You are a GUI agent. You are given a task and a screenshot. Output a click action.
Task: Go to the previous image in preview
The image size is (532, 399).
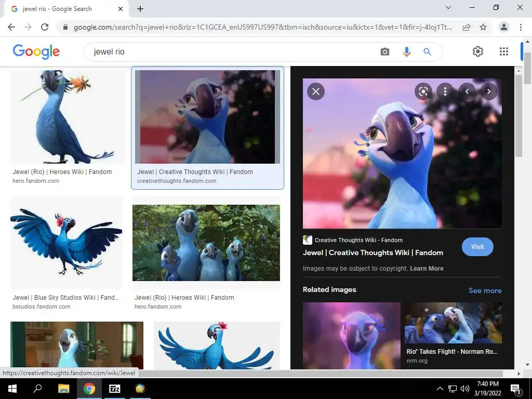[x=467, y=91]
